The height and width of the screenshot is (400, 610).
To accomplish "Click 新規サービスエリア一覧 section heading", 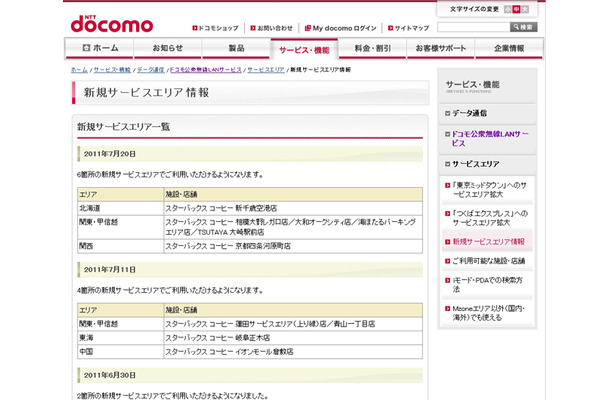I will point(123,127).
